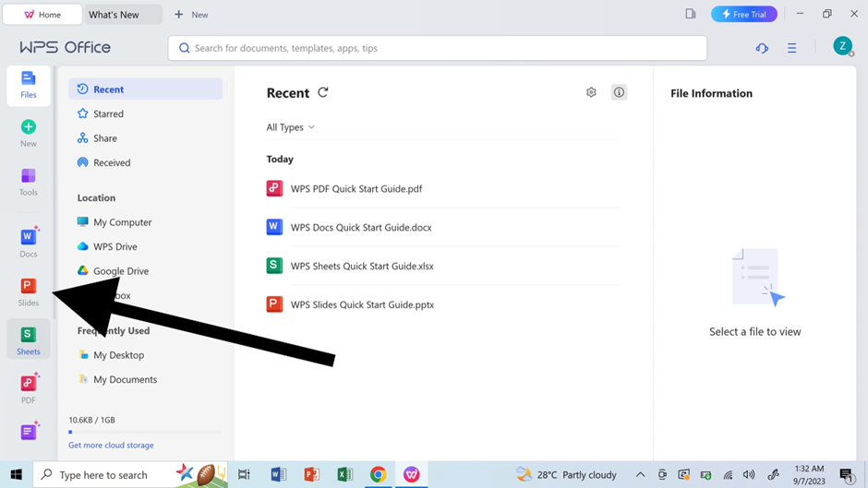Switch to the What's New tab

pos(123,15)
